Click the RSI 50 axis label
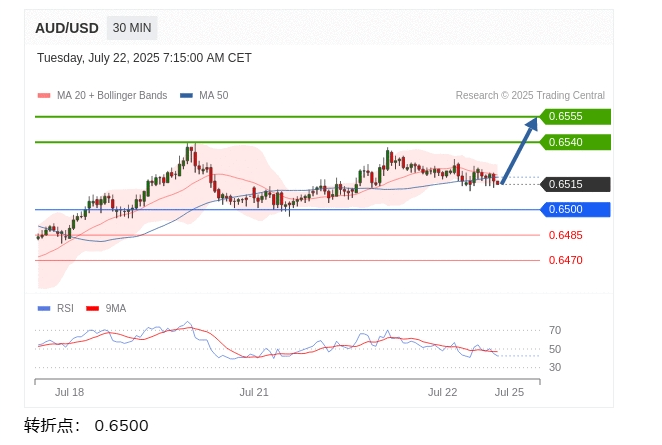The image size is (662, 445). tap(555, 349)
